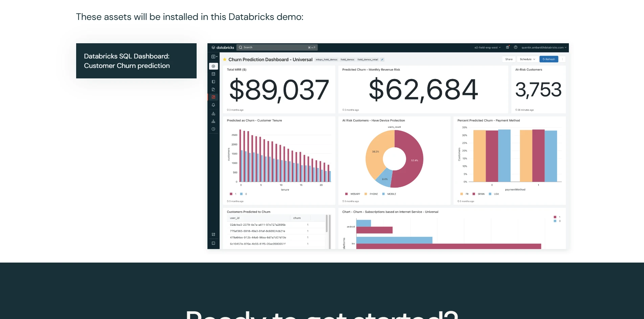Image resolution: width=644 pixels, height=319 pixels.
Task: Click the gift What's New icon
Action: 508,47
